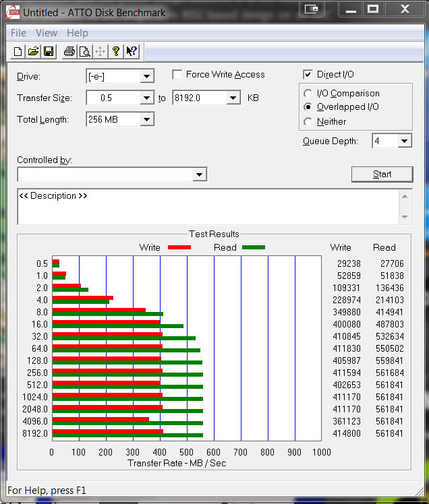Click the ATTO app icon in title bar
The image size is (429, 504).
tap(11, 12)
